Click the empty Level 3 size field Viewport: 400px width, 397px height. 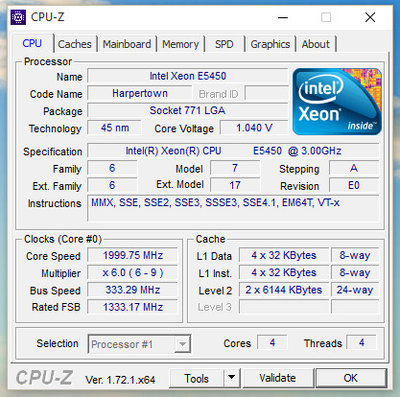(284, 307)
